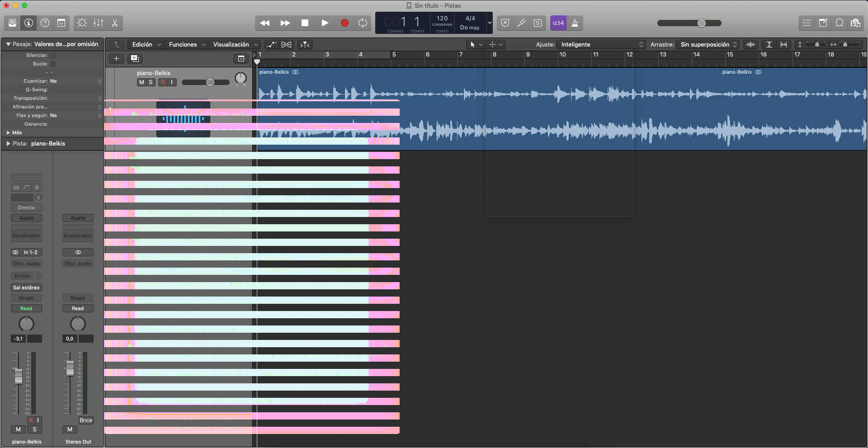Open the Mixer from the toolbar
The width and height of the screenshot is (868, 448).
point(99,23)
